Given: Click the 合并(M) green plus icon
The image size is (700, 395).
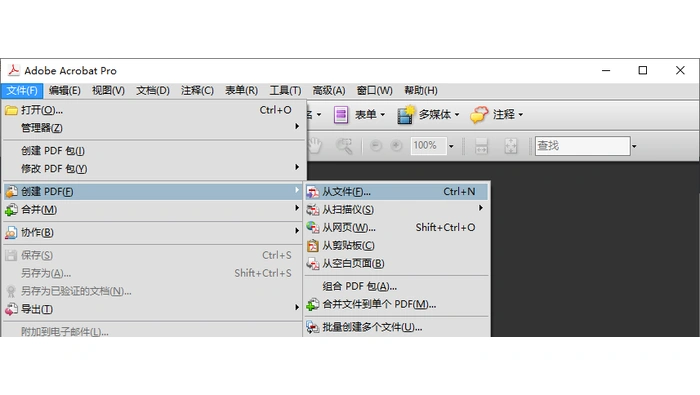Looking at the screenshot, I should point(11,210).
